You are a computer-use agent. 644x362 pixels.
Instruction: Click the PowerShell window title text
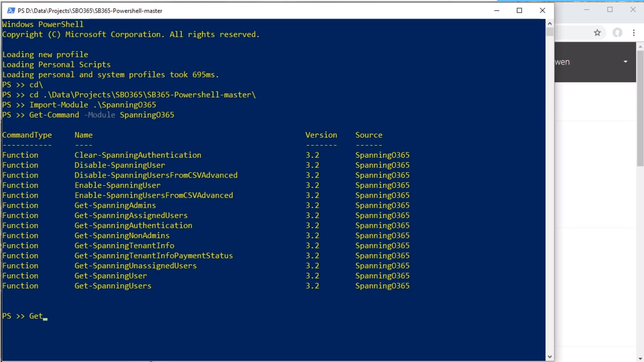pos(90,11)
